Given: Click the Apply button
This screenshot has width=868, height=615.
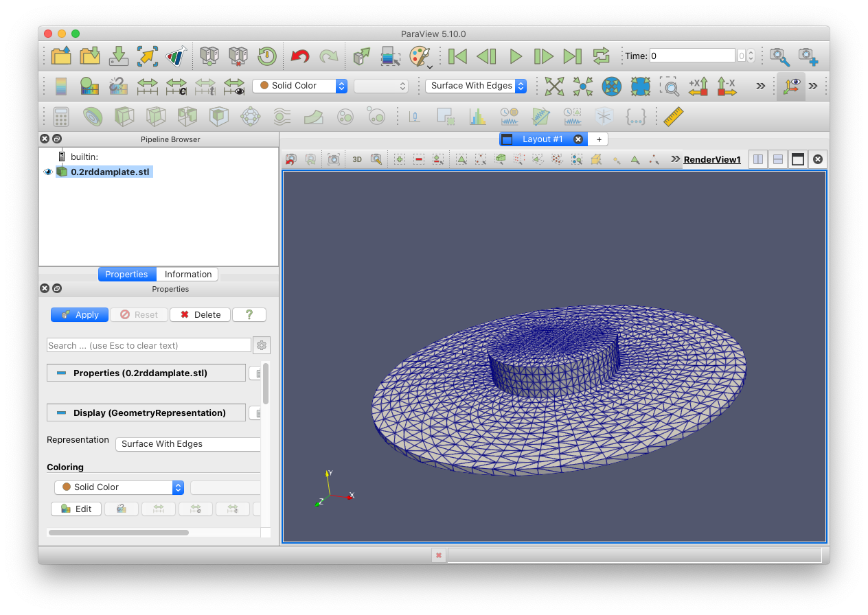Looking at the screenshot, I should coord(80,315).
